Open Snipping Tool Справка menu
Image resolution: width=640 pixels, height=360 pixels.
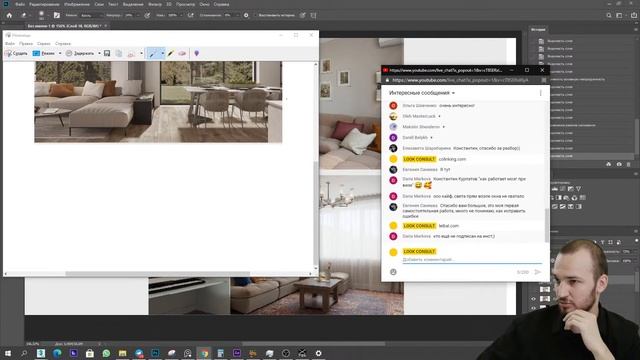pos(63,43)
